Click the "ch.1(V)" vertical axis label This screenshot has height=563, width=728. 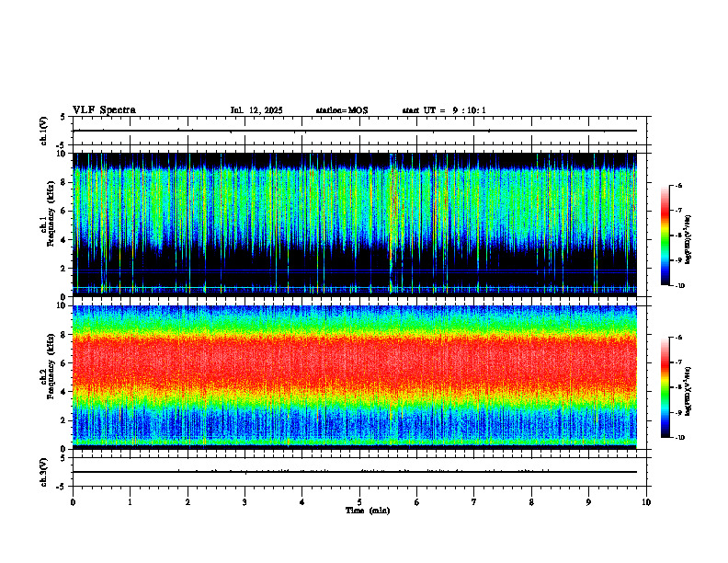click(x=43, y=131)
